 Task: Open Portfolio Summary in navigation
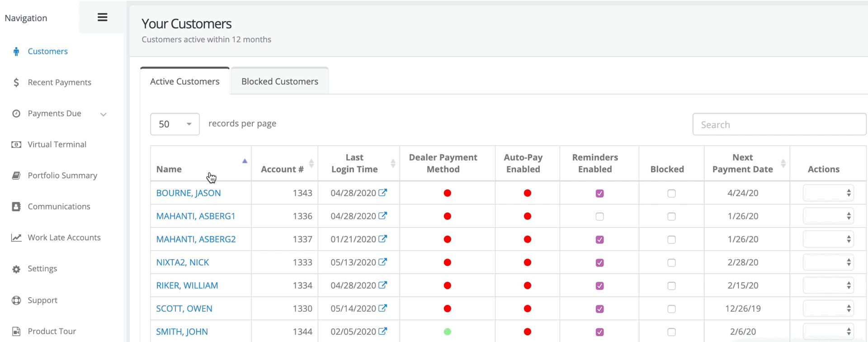tap(62, 176)
